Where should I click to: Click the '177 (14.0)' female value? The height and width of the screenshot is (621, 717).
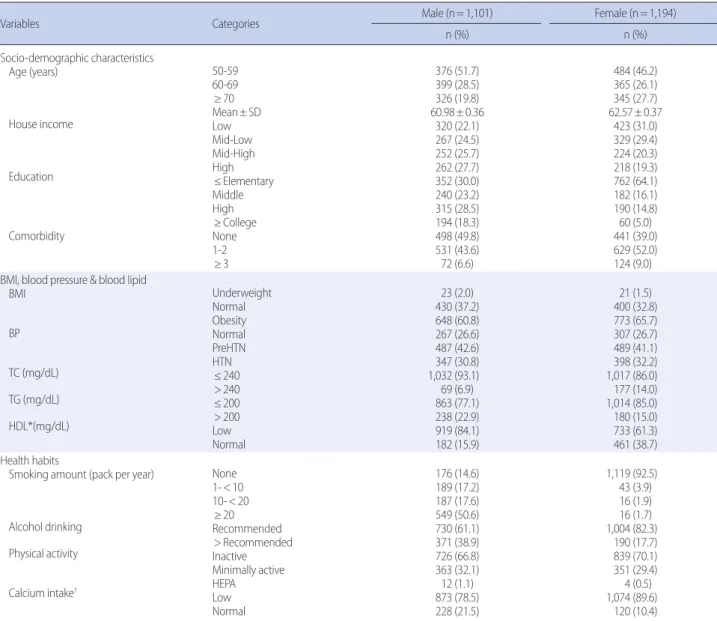click(x=635, y=389)
